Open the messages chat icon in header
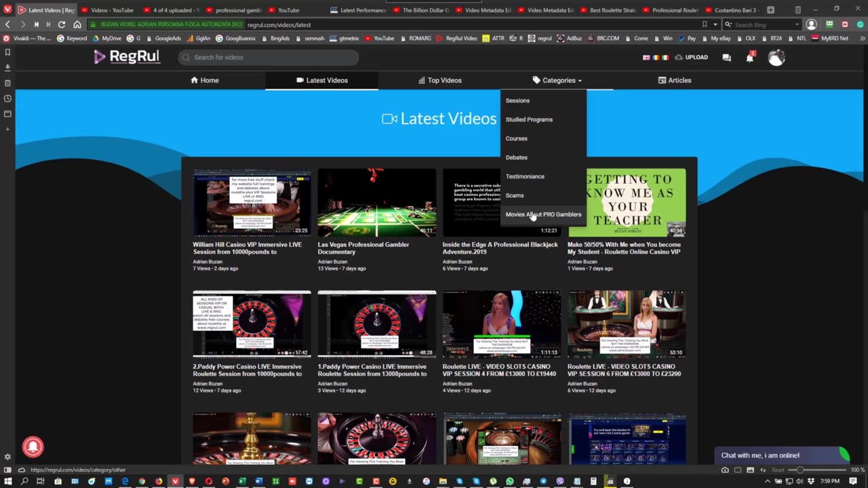Screen dimensions: 868x488 point(726,58)
